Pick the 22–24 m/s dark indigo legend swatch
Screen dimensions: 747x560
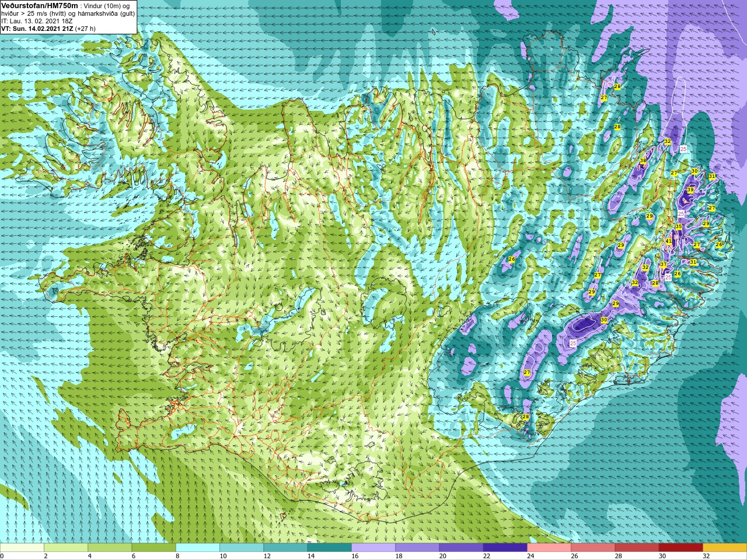click(505, 548)
